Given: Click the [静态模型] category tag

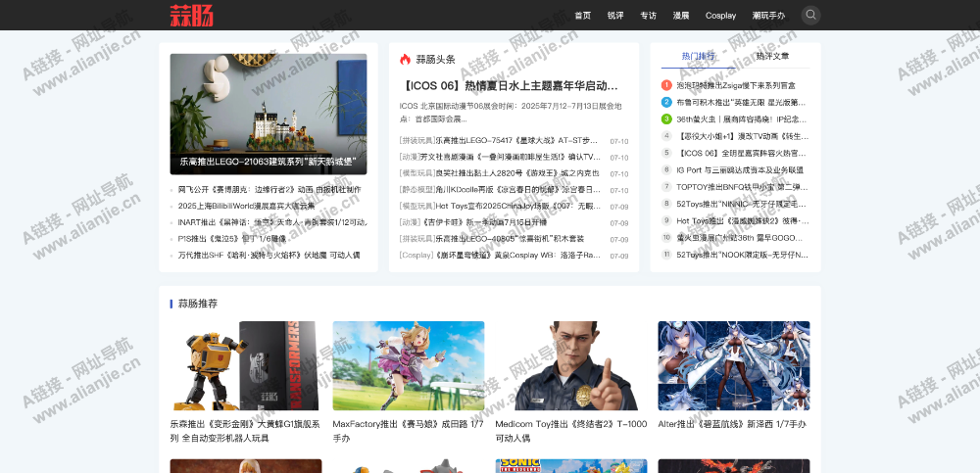Looking at the screenshot, I should [x=416, y=189].
